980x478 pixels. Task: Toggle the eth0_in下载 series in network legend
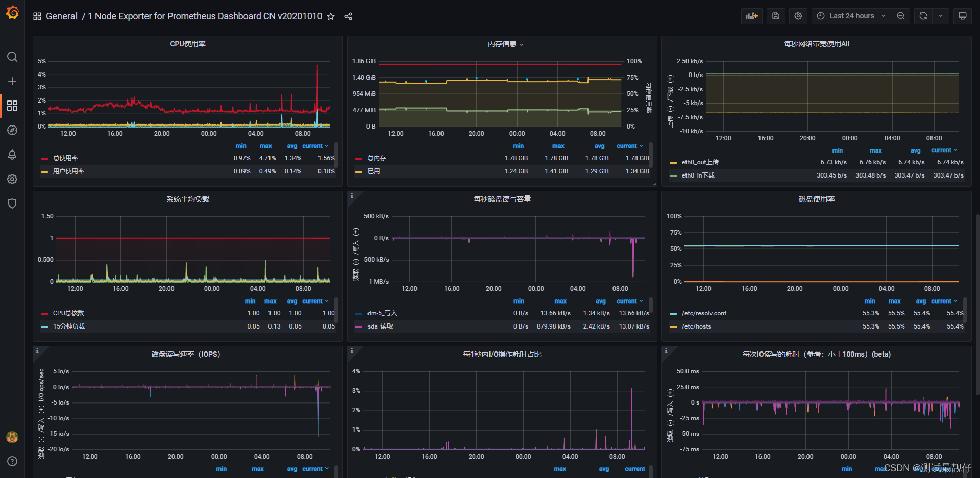(698, 175)
